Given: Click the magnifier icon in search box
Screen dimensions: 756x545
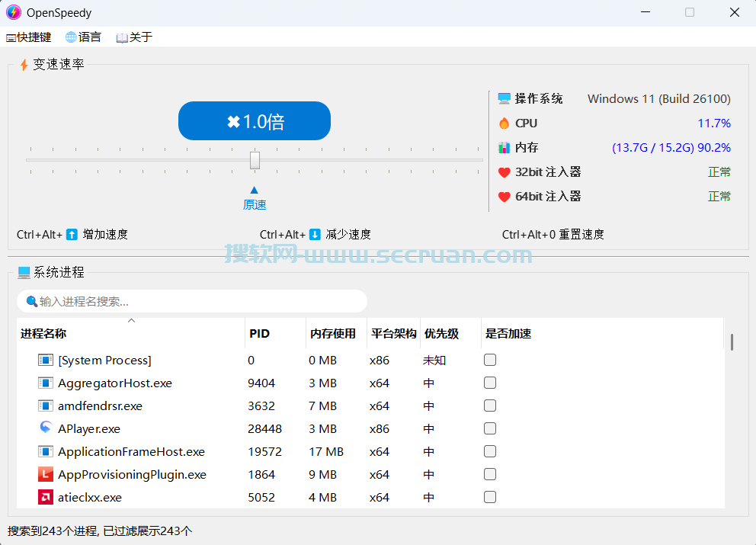Looking at the screenshot, I should pos(32,301).
